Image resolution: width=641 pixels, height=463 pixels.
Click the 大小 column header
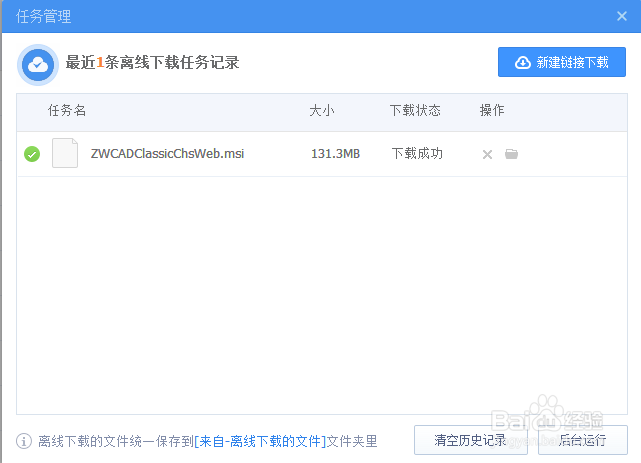click(x=322, y=110)
